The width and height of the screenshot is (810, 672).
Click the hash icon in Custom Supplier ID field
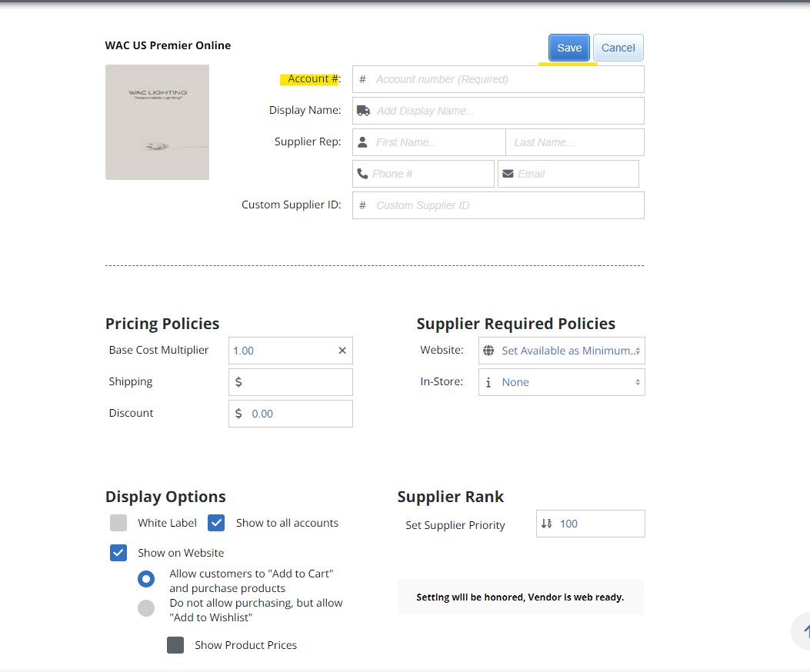362,205
